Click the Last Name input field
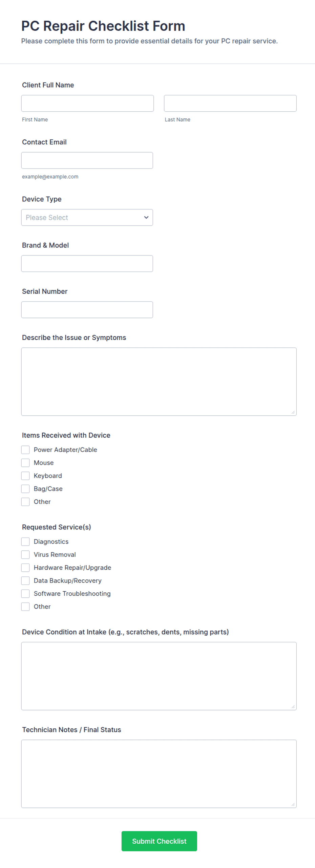Viewport: 315px width, 868px height. pyautogui.click(x=230, y=103)
